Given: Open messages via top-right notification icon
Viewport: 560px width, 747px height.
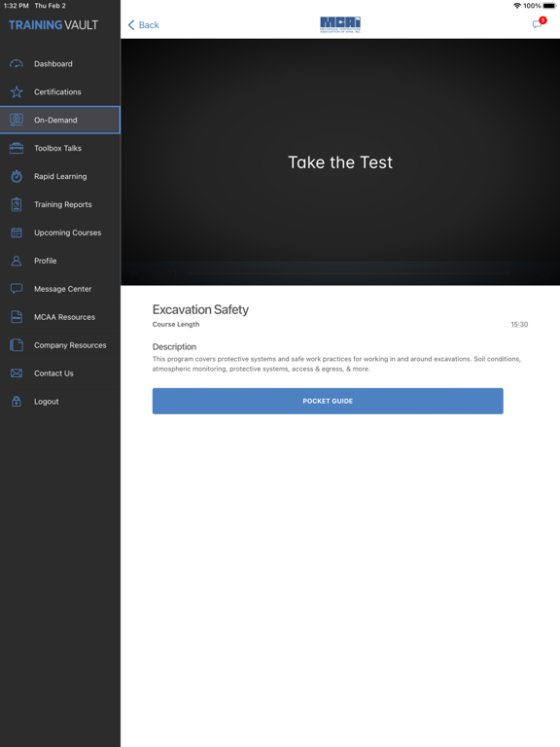Looking at the screenshot, I should [x=539, y=23].
